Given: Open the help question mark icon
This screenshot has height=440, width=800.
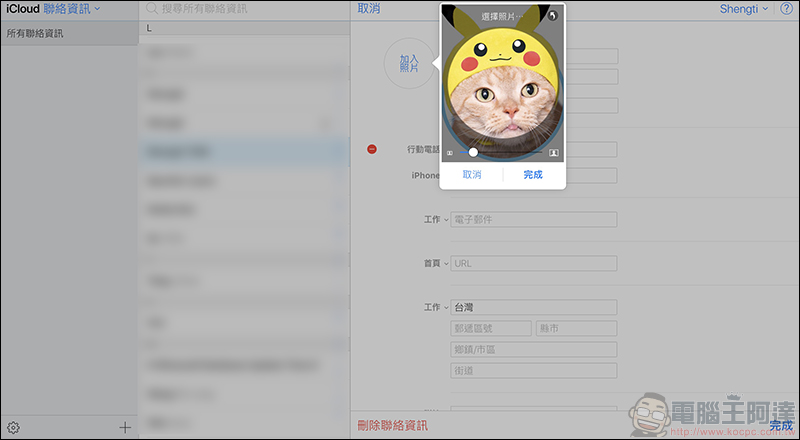Looking at the screenshot, I should (786, 9).
